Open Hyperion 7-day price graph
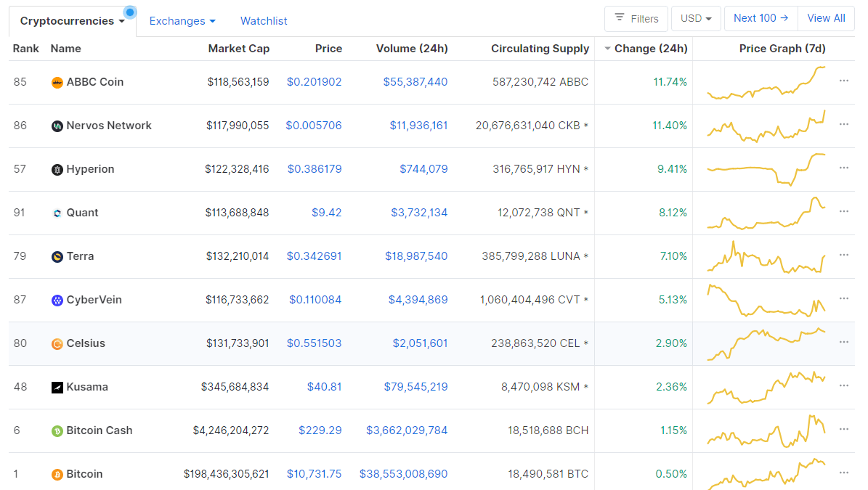The image size is (868, 490). pos(766,169)
